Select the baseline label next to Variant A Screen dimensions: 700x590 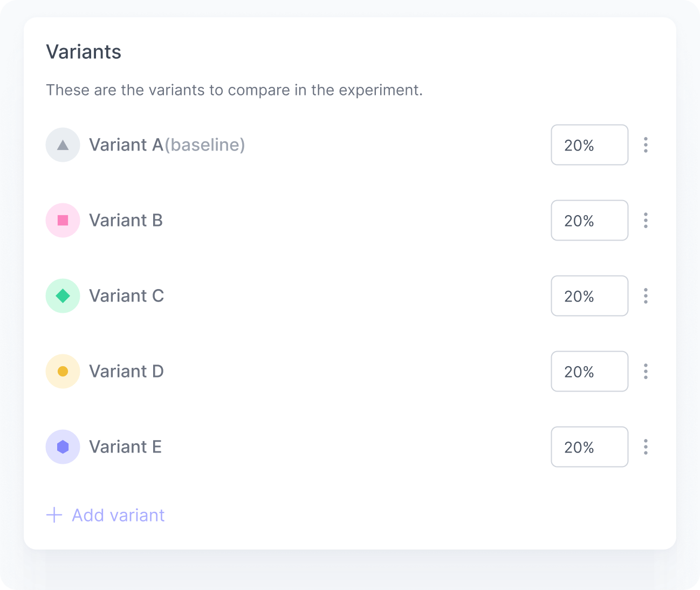click(x=205, y=145)
